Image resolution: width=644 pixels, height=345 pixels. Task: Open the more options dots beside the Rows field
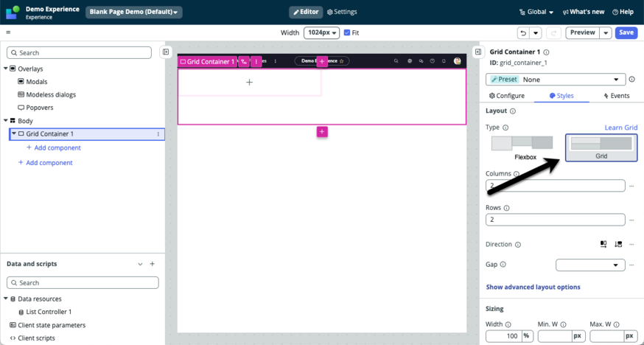(631, 220)
